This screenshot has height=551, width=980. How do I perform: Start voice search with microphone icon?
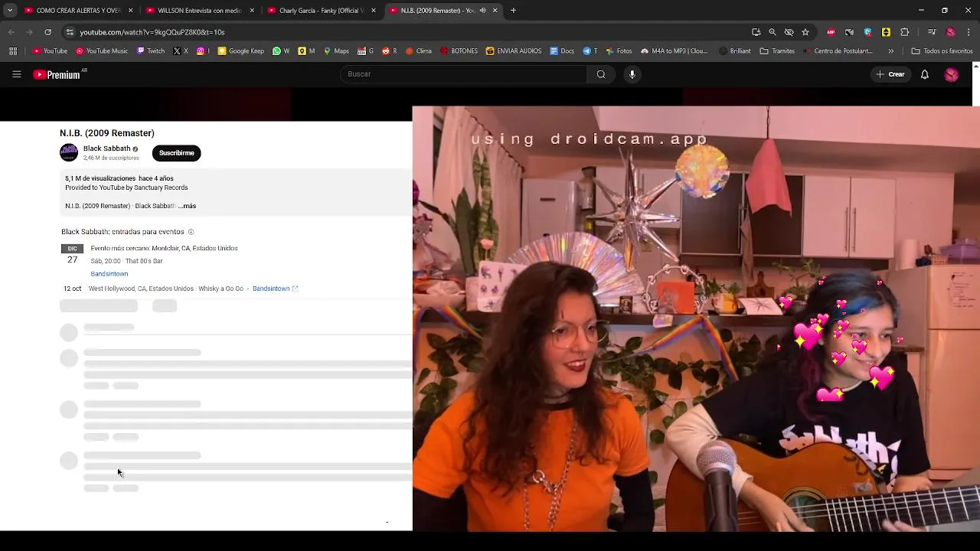click(x=632, y=74)
